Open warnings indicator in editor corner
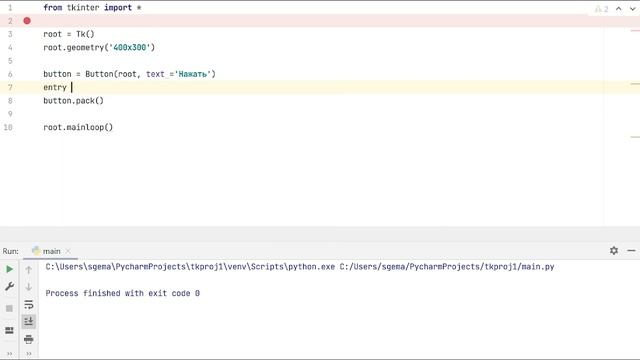Image resolution: width=640 pixels, height=360 pixels. (x=602, y=9)
